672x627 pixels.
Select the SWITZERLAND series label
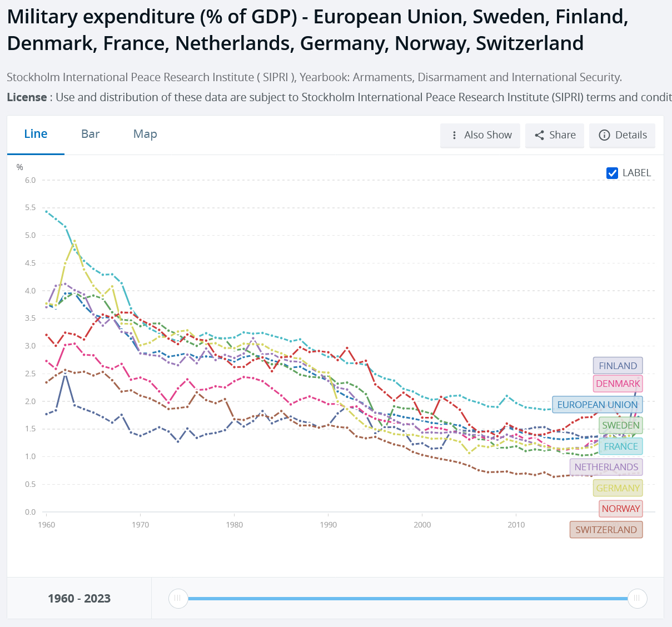[606, 530]
